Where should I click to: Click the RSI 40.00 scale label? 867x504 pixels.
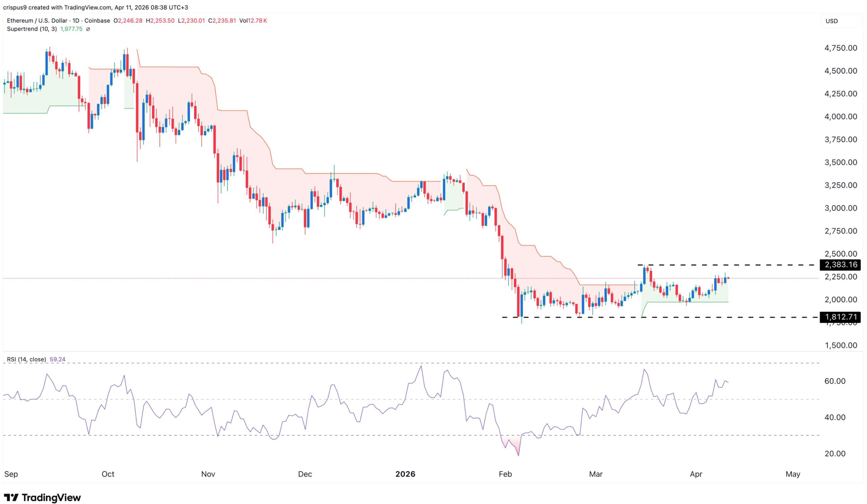pyautogui.click(x=835, y=417)
